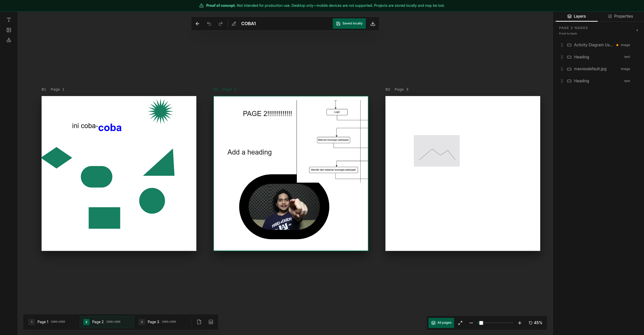Click the 'Add a heading' text on Page 2

[x=250, y=152]
